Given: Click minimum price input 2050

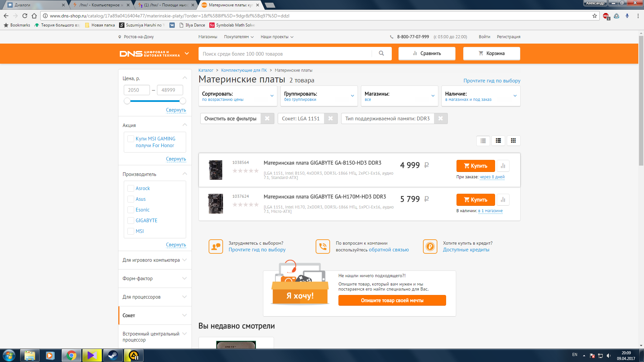Looking at the screenshot, I should pos(137,90).
